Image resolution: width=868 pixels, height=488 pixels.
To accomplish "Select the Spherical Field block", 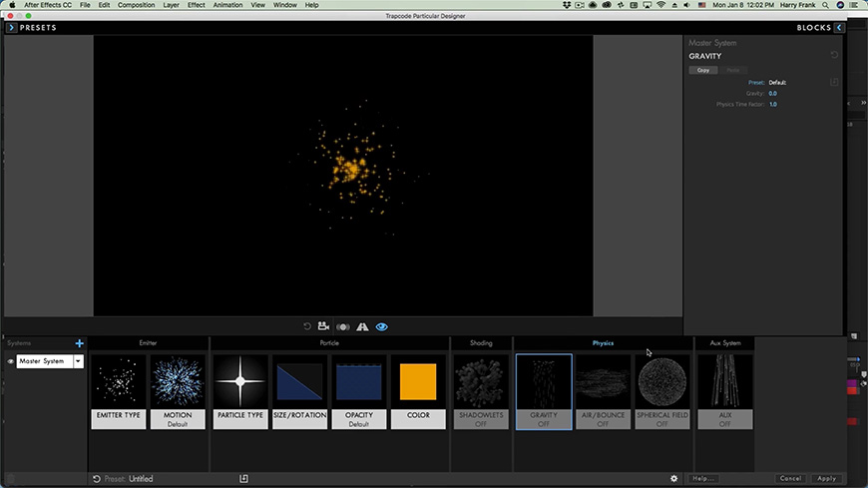I will point(662,391).
